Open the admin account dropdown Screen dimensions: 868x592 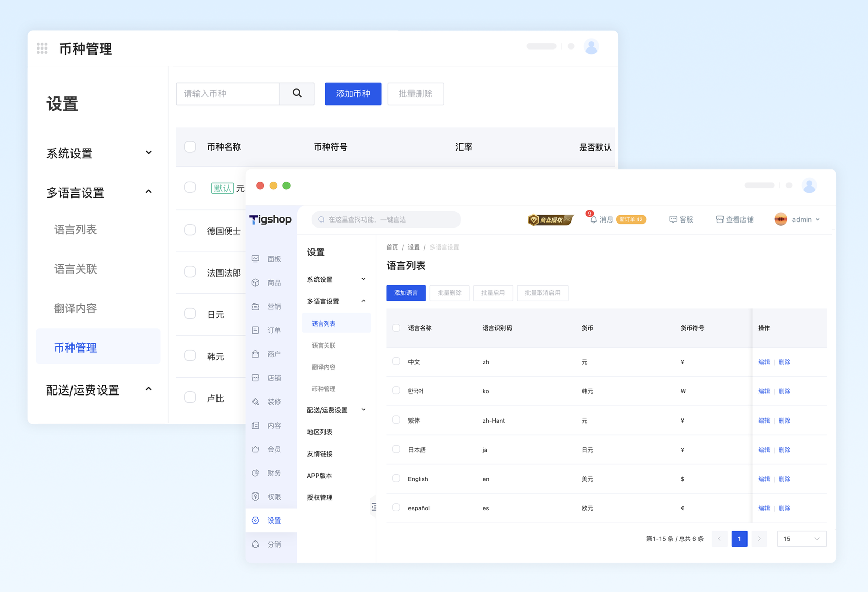(x=798, y=219)
